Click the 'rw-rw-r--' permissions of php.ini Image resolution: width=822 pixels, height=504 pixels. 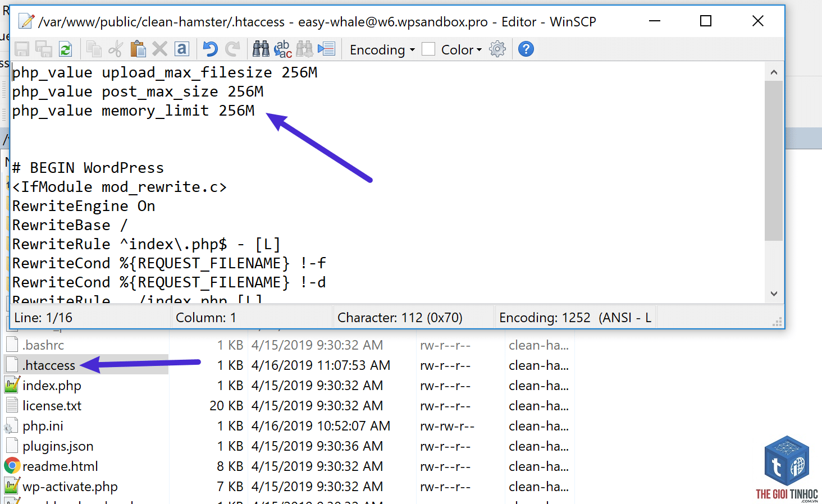447,426
